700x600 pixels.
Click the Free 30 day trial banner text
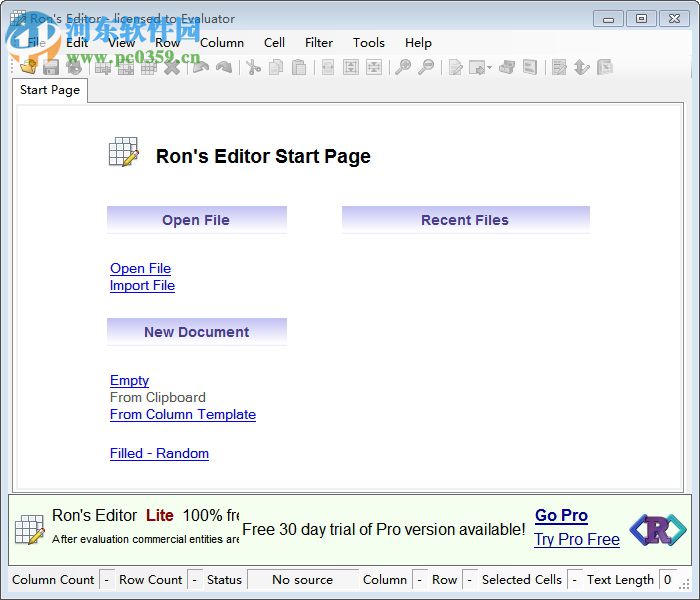383,529
